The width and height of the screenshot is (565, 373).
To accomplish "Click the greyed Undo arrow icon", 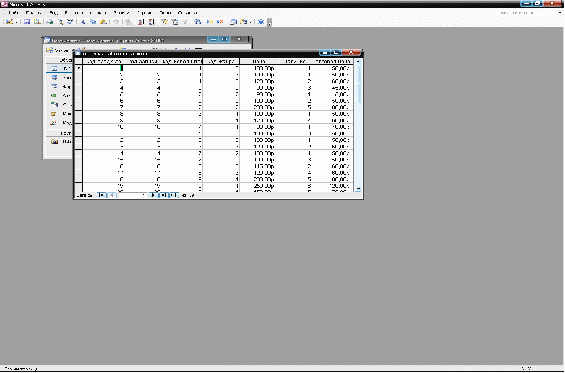I will 115,22.
